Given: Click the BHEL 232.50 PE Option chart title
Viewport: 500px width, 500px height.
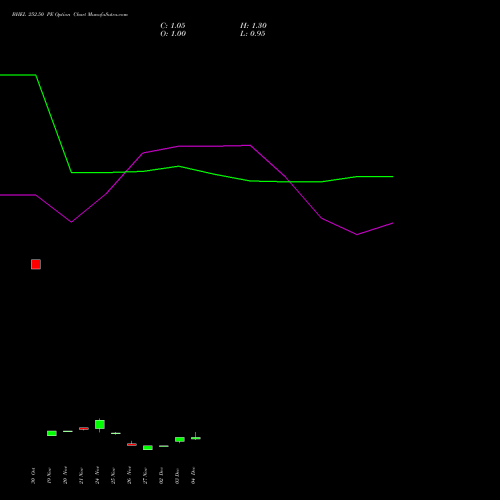Looking at the screenshot, I should [x=70, y=14].
